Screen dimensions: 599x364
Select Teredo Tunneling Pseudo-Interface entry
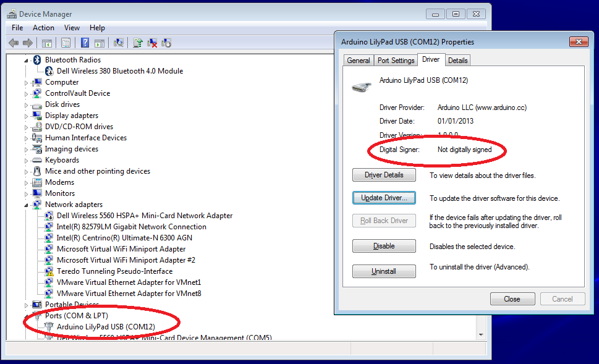[x=114, y=271]
